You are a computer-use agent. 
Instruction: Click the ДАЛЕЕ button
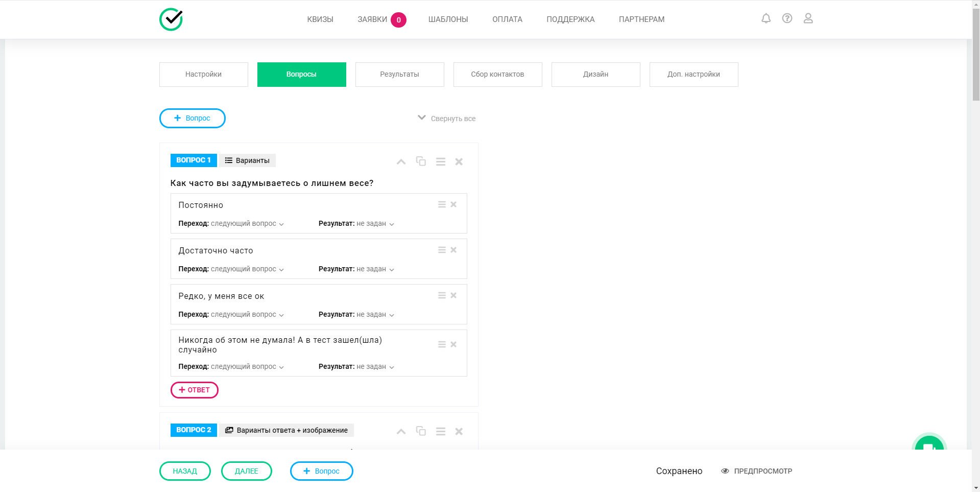(247, 471)
